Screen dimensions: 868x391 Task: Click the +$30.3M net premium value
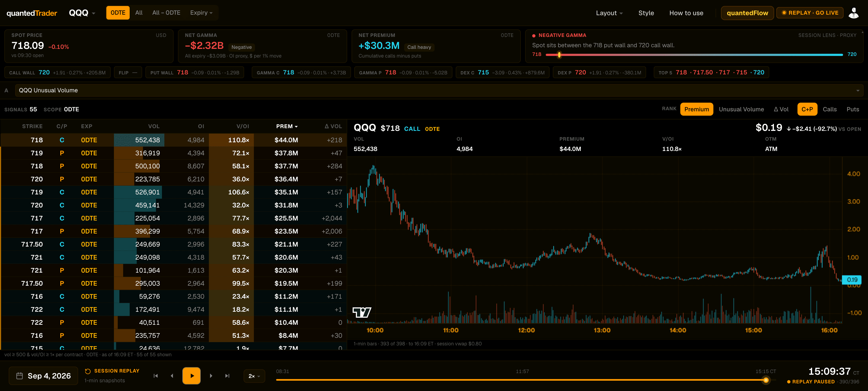click(379, 46)
